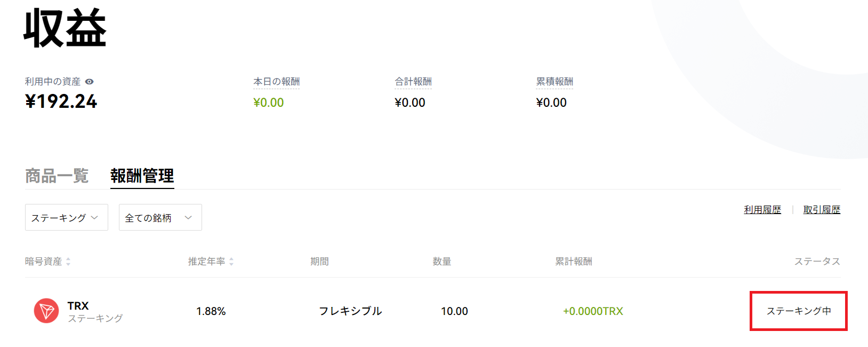The image size is (868, 347).
Task: Click the 利用中の資産 label
Action: (53, 82)
